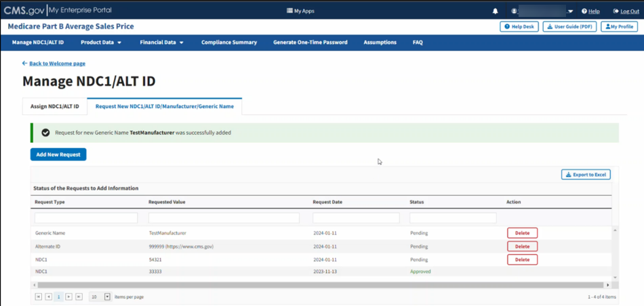Open Help link in top bar
644x306 pixels.
point(590,11)
